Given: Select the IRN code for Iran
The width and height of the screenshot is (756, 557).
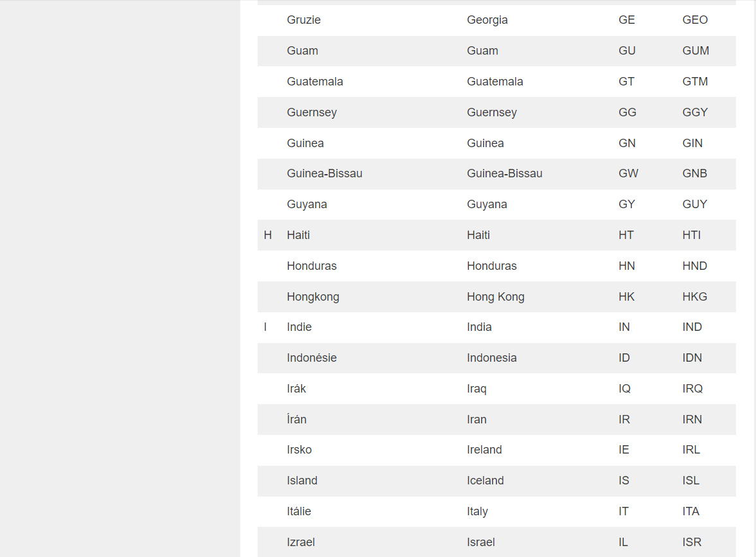Looking at the screenshot, I should click(x=692, y=420).
